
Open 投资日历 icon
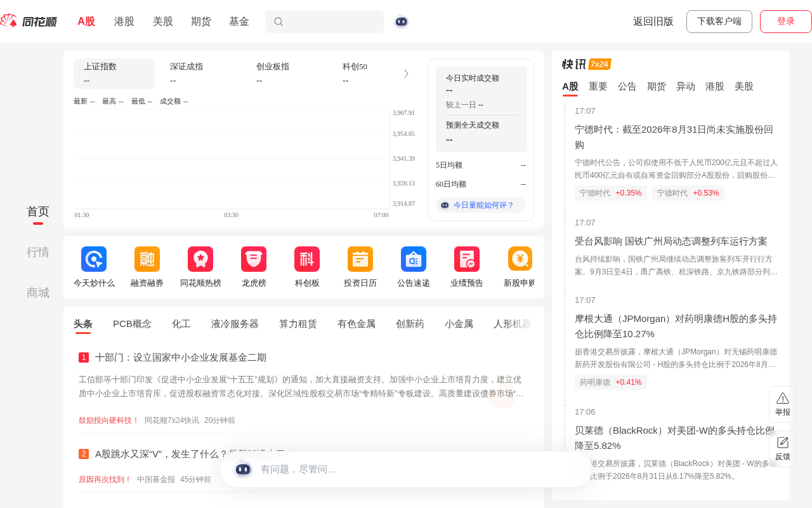point(360,259)
